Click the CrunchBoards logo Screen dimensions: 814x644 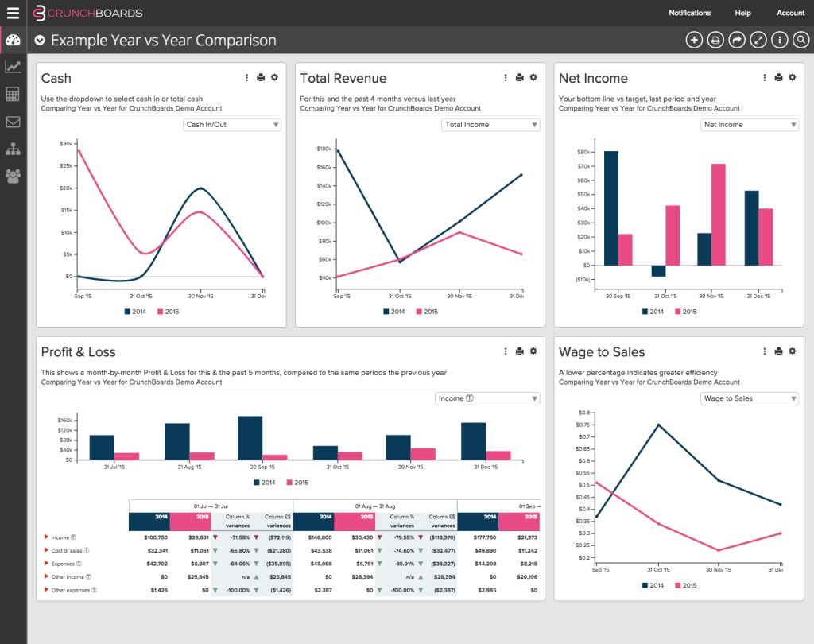87,13
